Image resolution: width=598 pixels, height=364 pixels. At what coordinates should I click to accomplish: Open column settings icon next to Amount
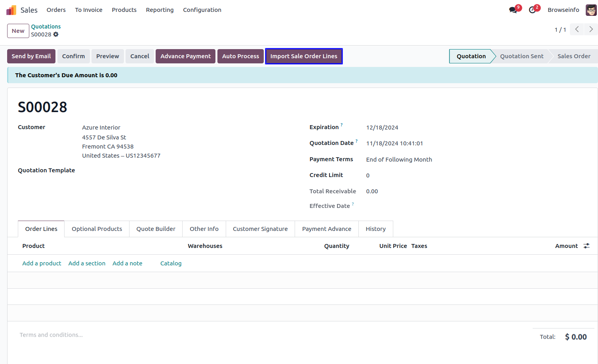pos(587,246)
